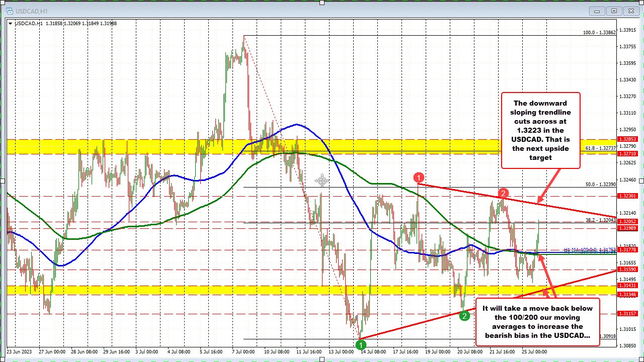Click the chart symbol icon in the title bar
644x362 pixels.
pyautogui.click(x=9, y=11)
